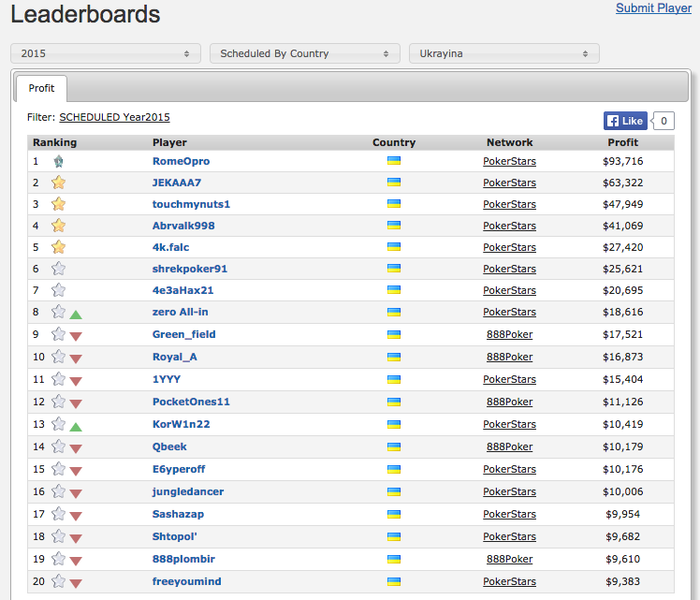The image size is (700, 600).
Task: Click the Profit column header
Action: 623,142
